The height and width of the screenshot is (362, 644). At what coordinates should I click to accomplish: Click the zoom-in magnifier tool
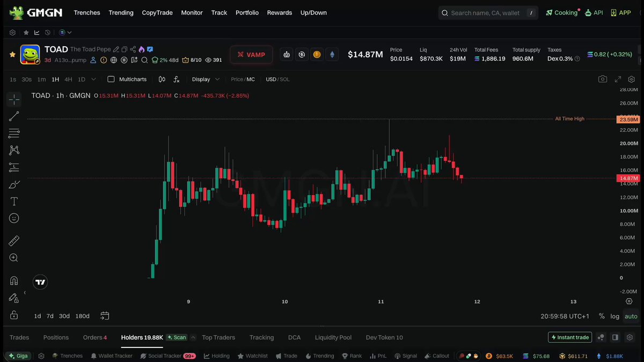tap(14, 258)
